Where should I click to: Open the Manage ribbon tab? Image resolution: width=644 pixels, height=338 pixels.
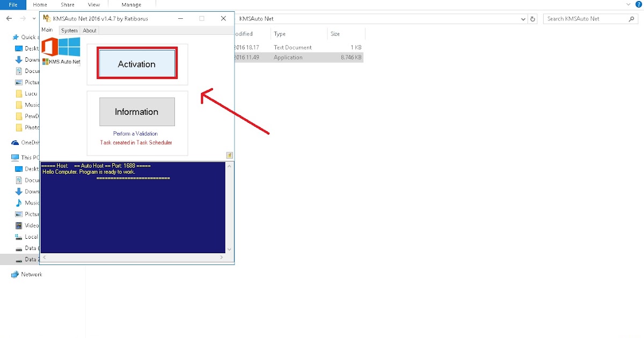pyautogui.click(x=131, y=4)
